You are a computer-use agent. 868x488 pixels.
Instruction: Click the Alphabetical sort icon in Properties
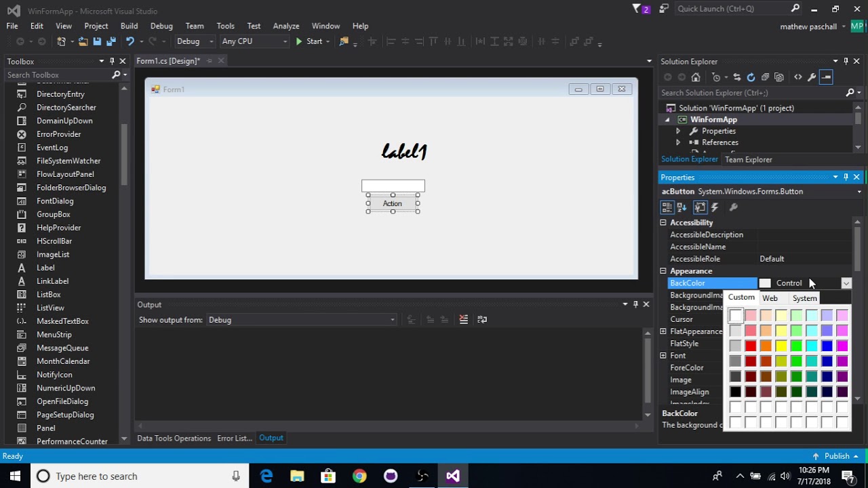pyautogui.click(x=682, y=207)
